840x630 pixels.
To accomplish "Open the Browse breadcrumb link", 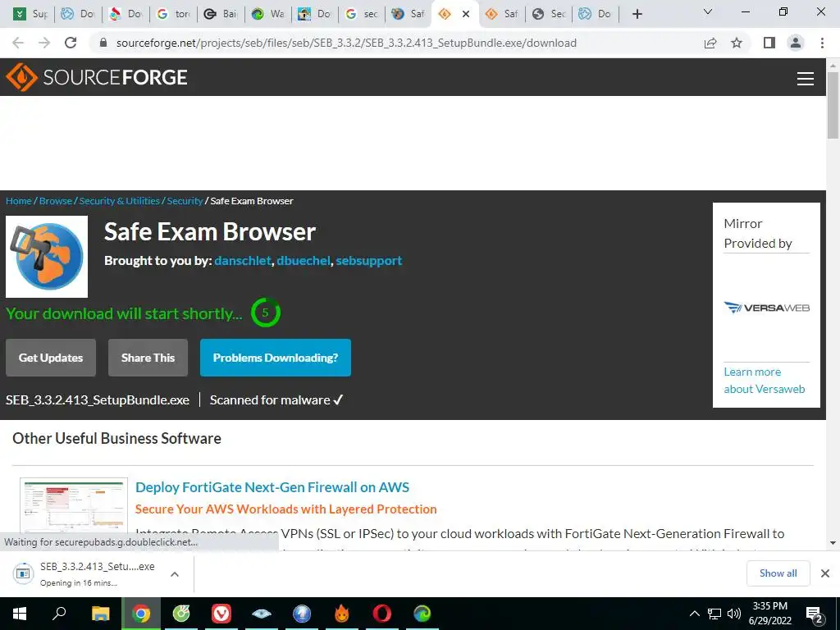I will [x=56, y=201].
